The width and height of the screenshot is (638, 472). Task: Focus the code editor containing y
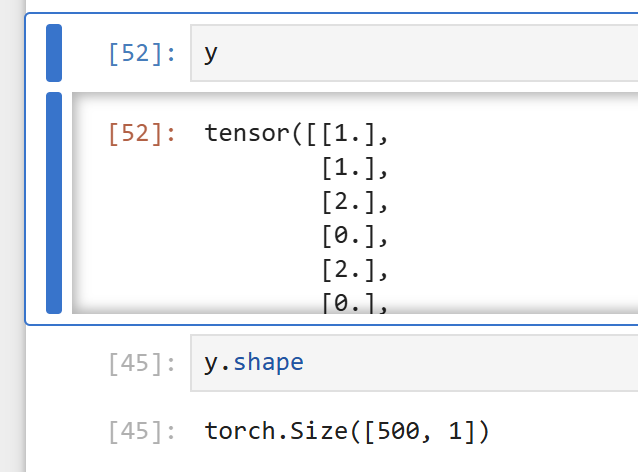(x=414, y=53)
